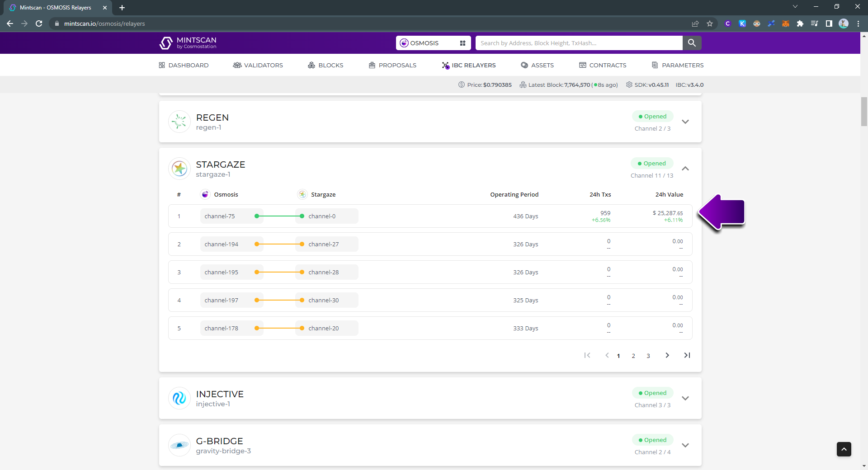
Task: Click the latest block number 7,764,570
Action: (x=577, y=85)
